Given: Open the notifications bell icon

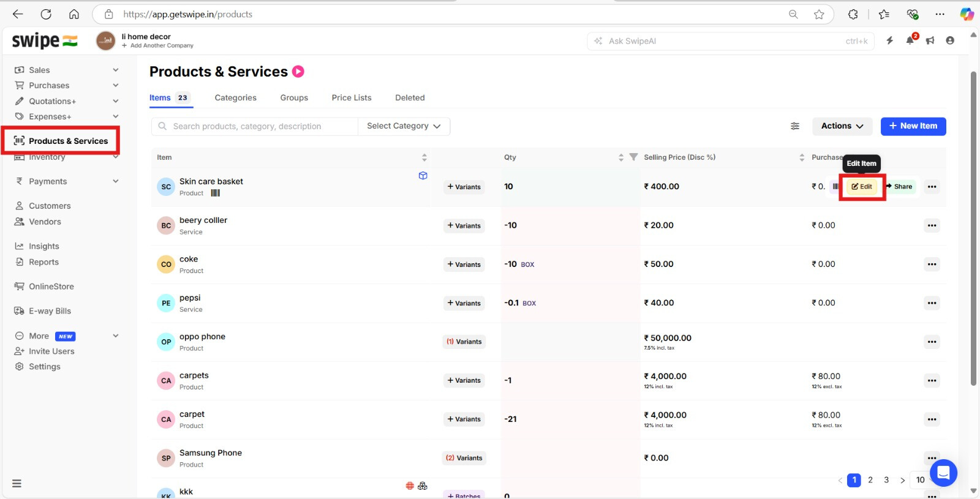Looking at the screenshot, I should tap(910, 40).
